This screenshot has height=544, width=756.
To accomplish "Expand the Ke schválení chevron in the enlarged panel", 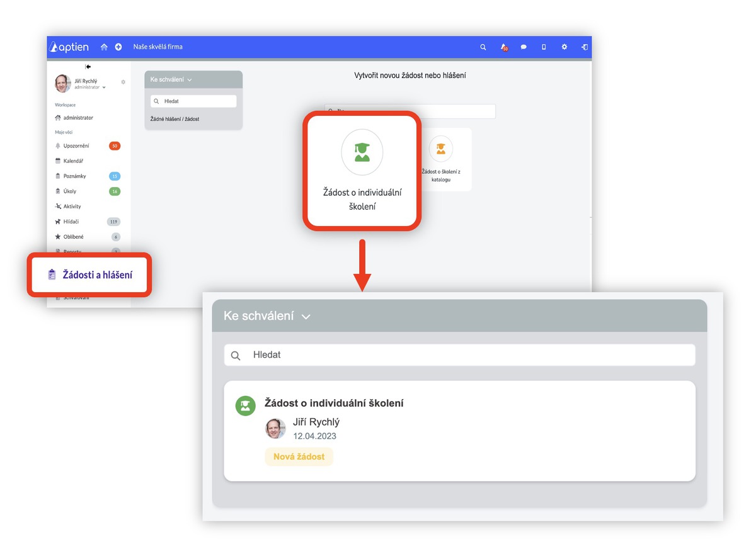I will 306,317.
